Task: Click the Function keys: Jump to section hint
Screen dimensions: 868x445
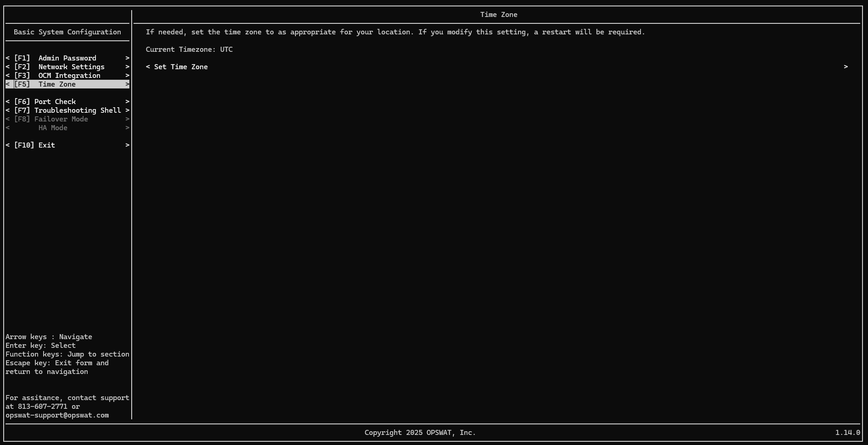Action: click(67, 354)
